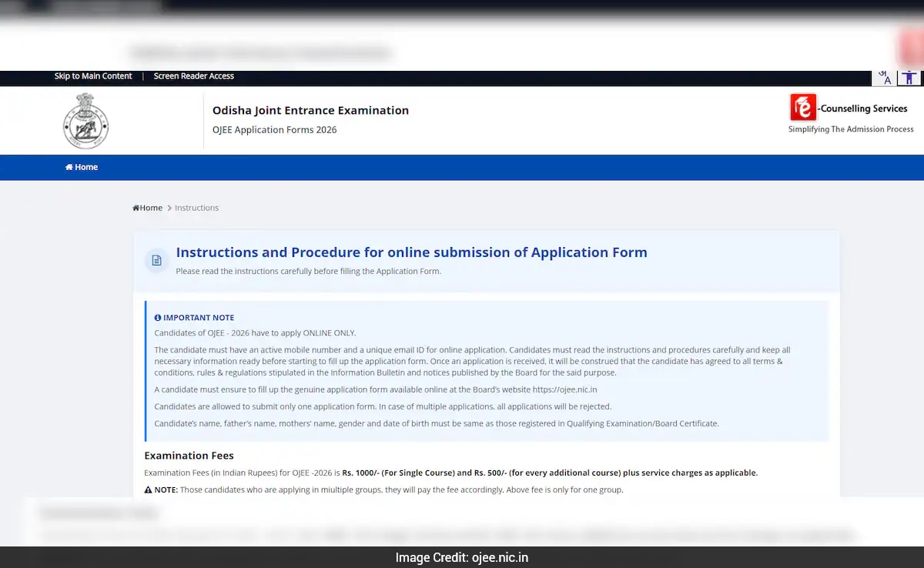Open Home in the blue navigation bar
The height and width of the screenshot is (568, 924).
click(82, 167)
